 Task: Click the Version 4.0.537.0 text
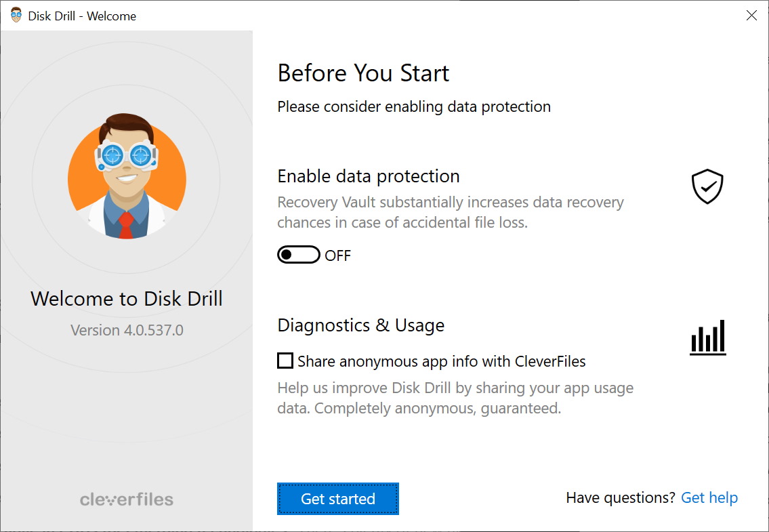[x=127, y=330]
